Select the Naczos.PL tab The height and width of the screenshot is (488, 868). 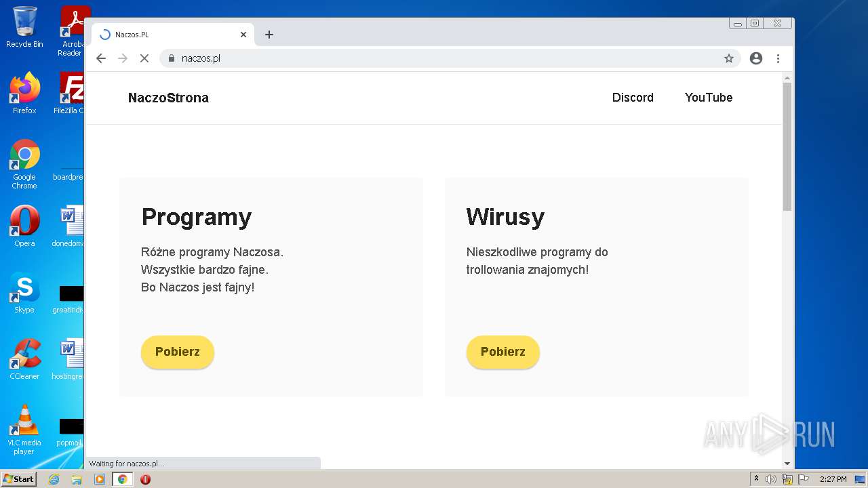tap(173, 35)
